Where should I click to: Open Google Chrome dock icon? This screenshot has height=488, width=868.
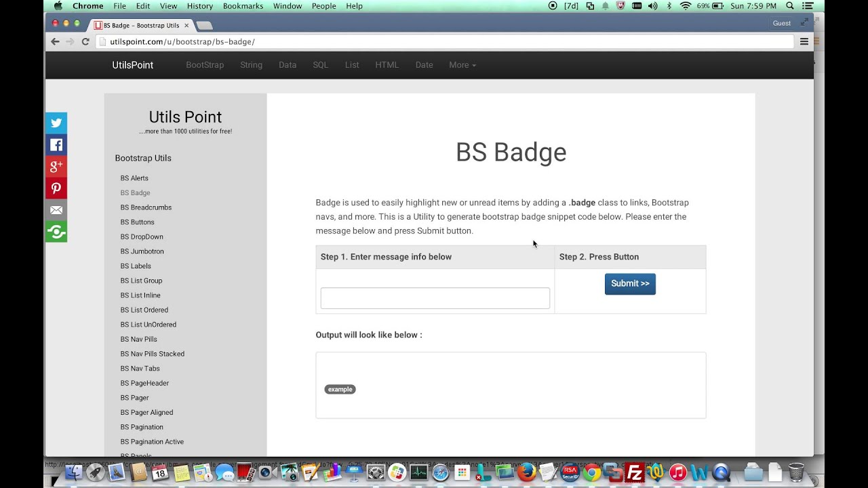click(x=591, y=472)
